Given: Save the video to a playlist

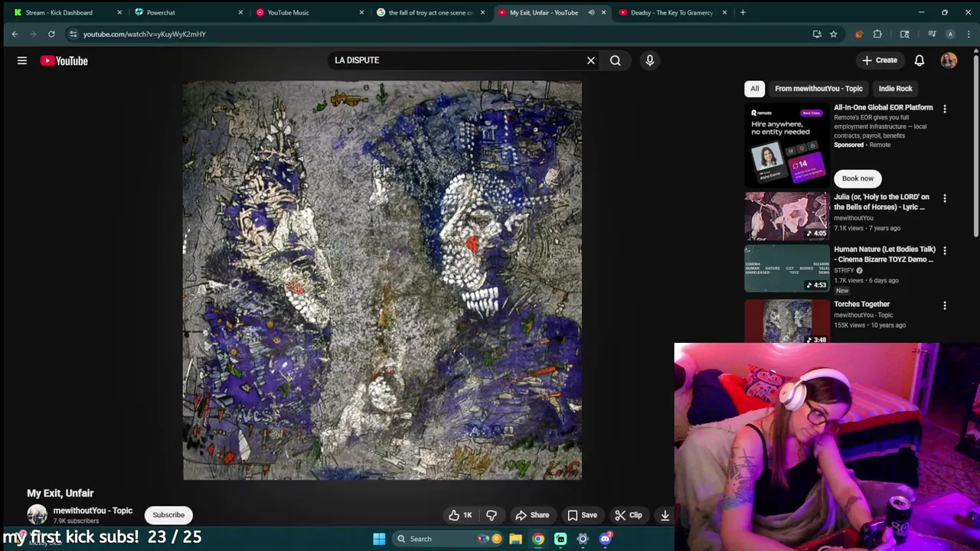Looking at the screenshot, I should [x=582, y=515].
